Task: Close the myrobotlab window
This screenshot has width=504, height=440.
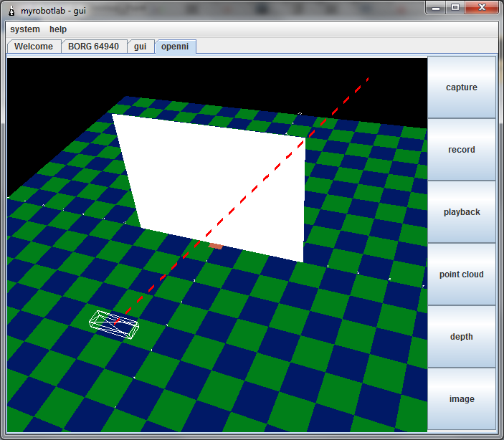Action: (x=482, y=8)
